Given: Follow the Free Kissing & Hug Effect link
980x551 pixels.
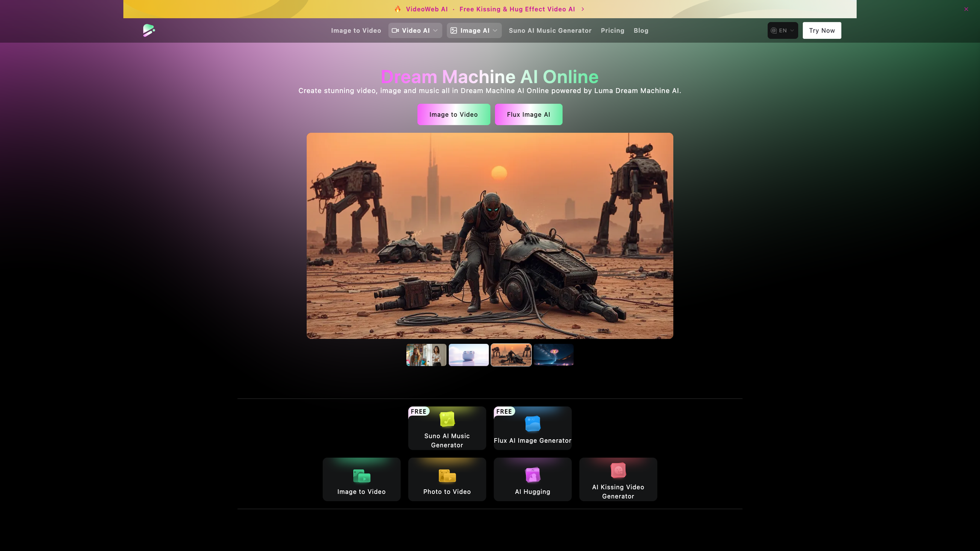Looking at the screenshot, I should point(517,9).
